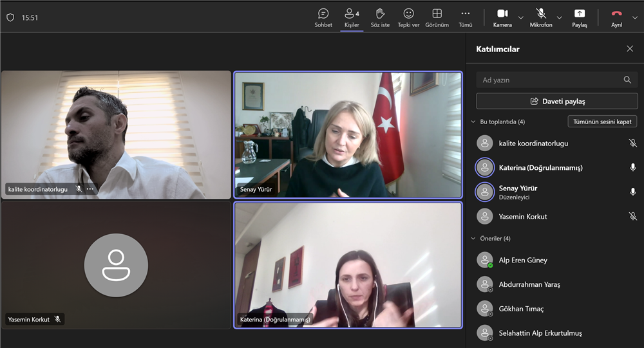Screen dimensions: 644x348
Task: Click the Paylaş share screen icon
Action: (x=580, y=17)
